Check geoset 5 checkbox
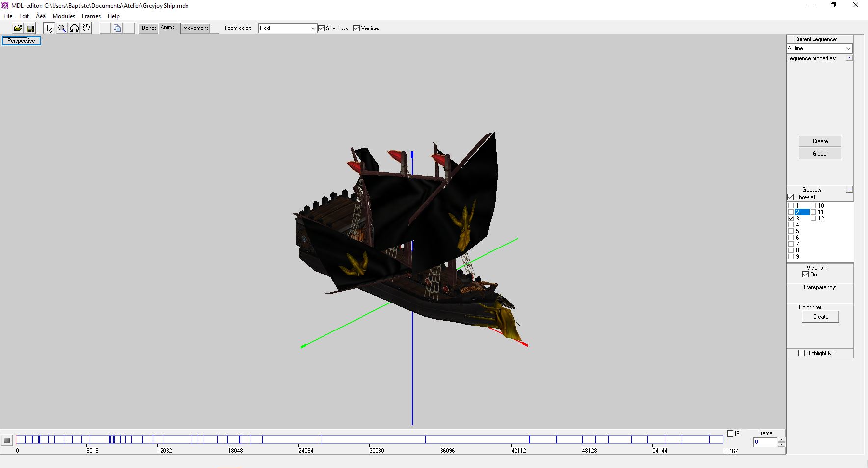868x468 pixels. point(791,231)
